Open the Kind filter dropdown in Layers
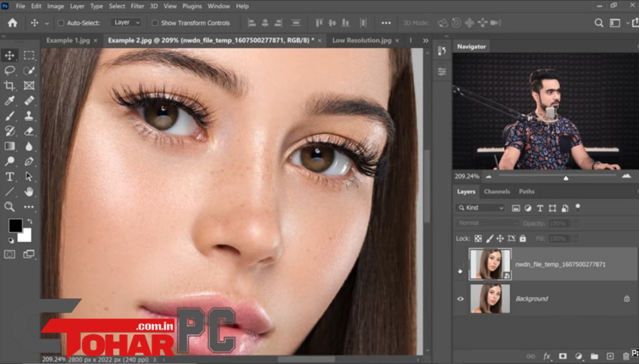The image size is (639, 364). (x=481, y=208)
